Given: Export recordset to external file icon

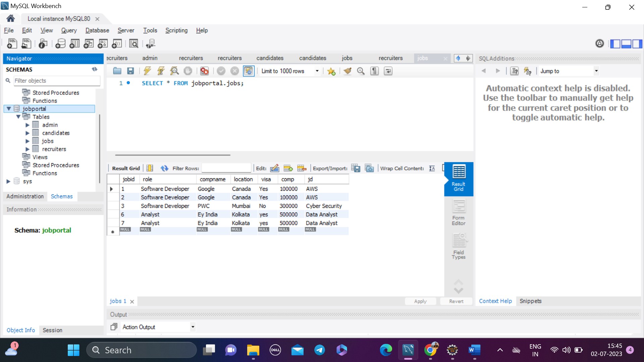Looking at the screenshot, I should click(356, 168).
